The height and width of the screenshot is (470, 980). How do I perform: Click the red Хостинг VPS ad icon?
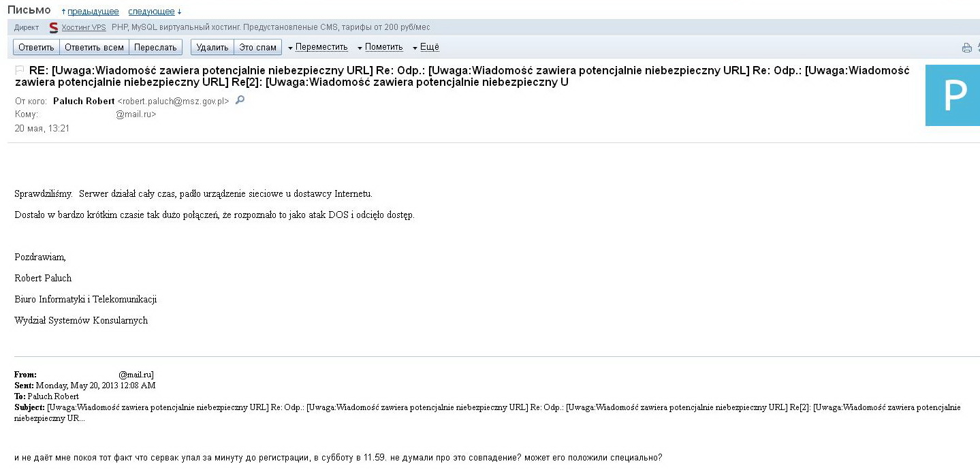[54, 28]
